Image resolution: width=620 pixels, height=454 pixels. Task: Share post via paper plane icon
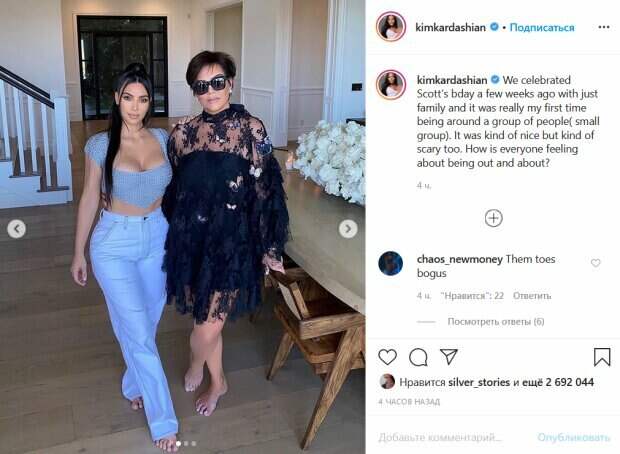tap(449, 357)
